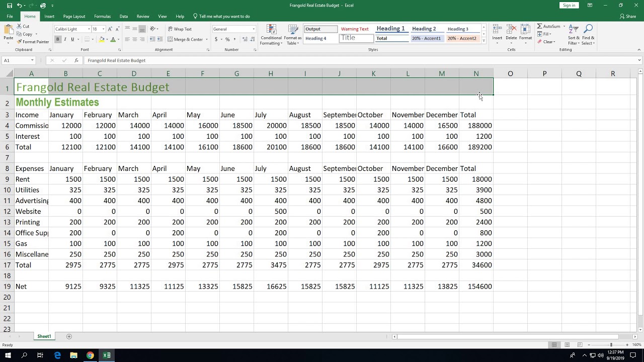This screenshot has width=644, height=362.
Task: Decrease font size with smaller A icon
Action: 117,29
